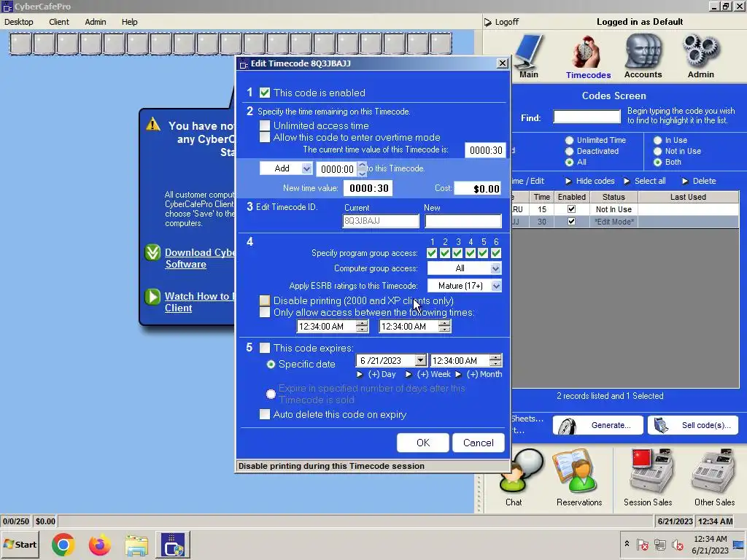Click the Download CyberCafePro Software green icon

point(153,252)
